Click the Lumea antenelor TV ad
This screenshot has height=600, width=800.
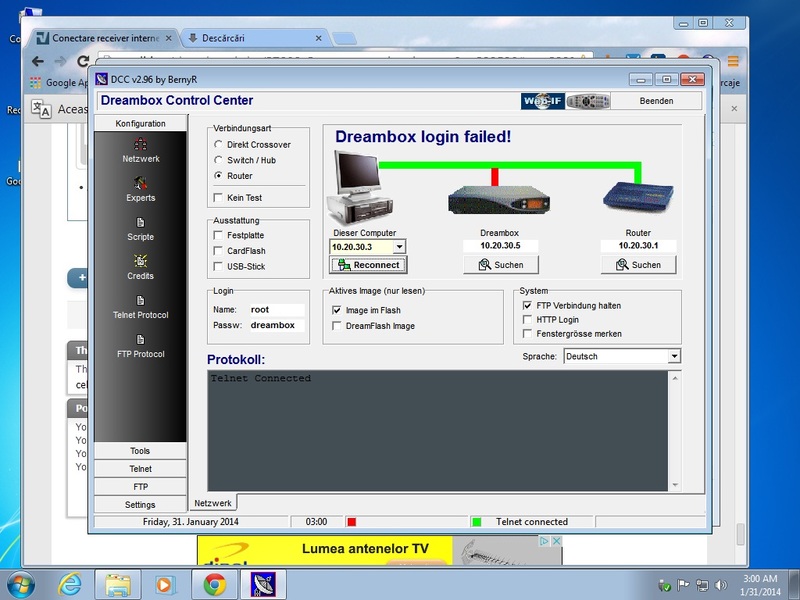click(380, 550)
